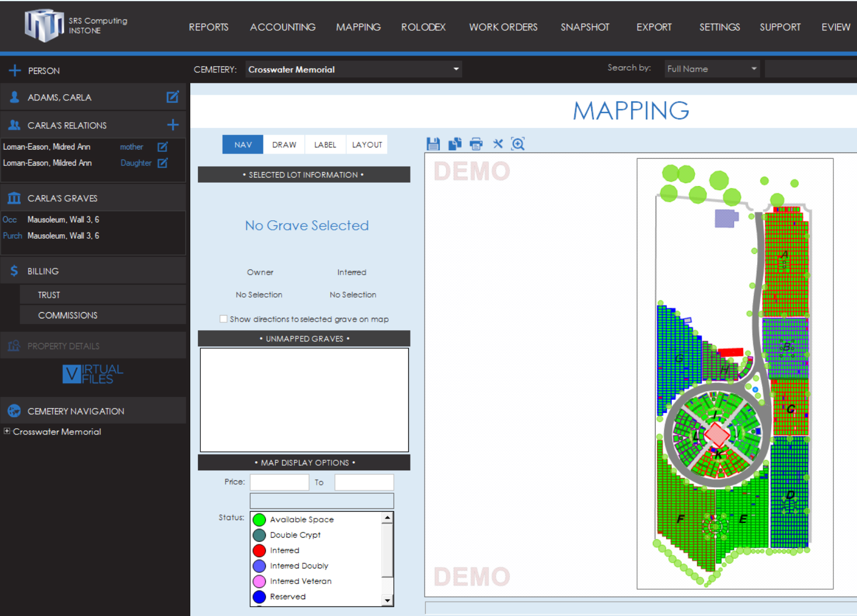The width and height of the screenshot is (857, 616).
Task: Open the Cemetery dropdown
Action: click(x=455, y=70)
